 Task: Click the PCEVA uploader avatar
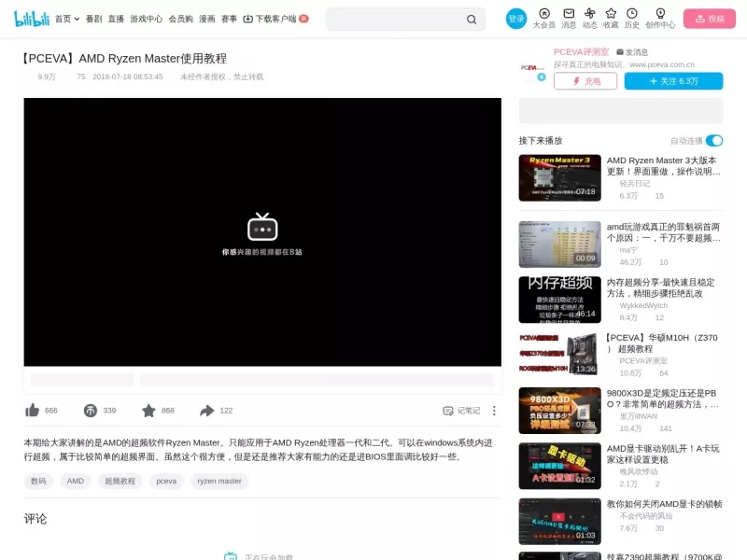tap(532, 67)
